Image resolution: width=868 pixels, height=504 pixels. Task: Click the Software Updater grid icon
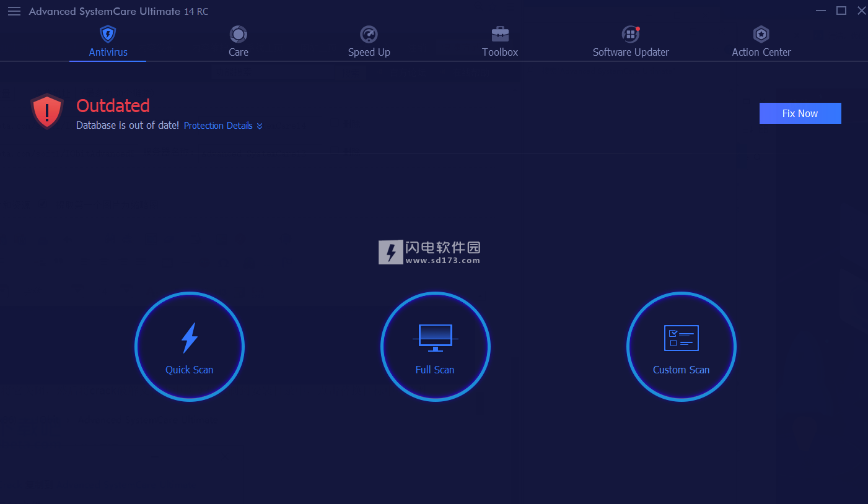tap(631, 33)
